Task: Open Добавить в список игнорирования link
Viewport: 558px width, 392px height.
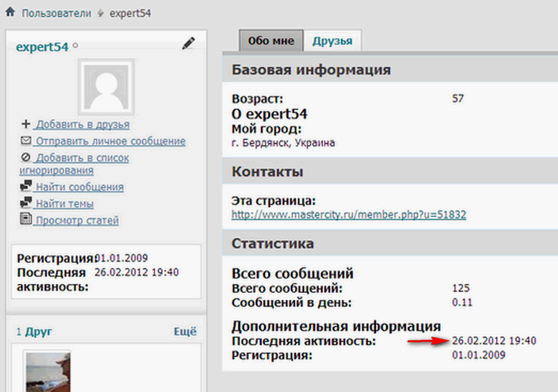Action: pos(75,164)
